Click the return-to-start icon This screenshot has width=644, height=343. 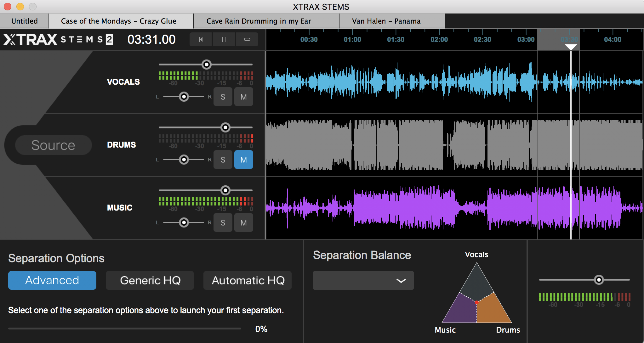201,39
